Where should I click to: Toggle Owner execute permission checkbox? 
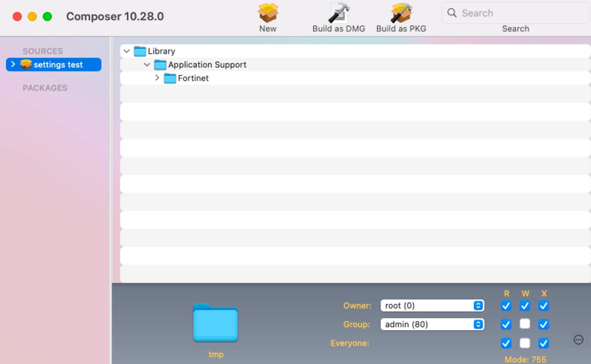[544, 306]
